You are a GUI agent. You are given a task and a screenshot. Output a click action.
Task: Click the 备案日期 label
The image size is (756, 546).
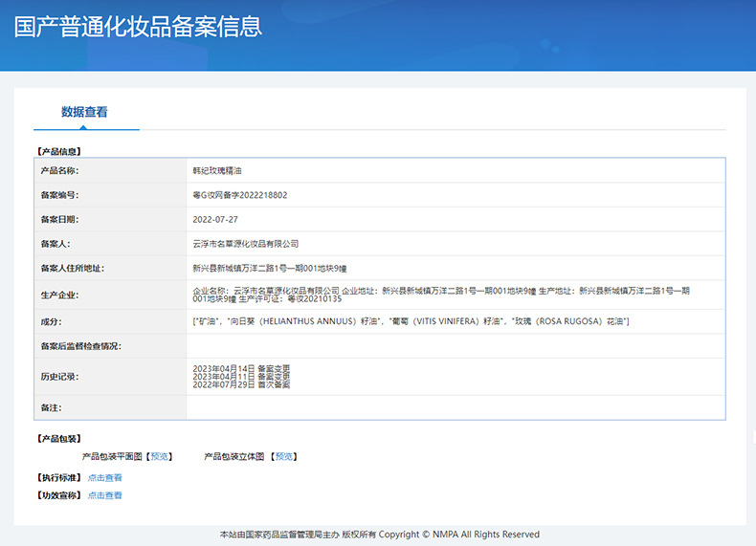[x=59, y=220]
